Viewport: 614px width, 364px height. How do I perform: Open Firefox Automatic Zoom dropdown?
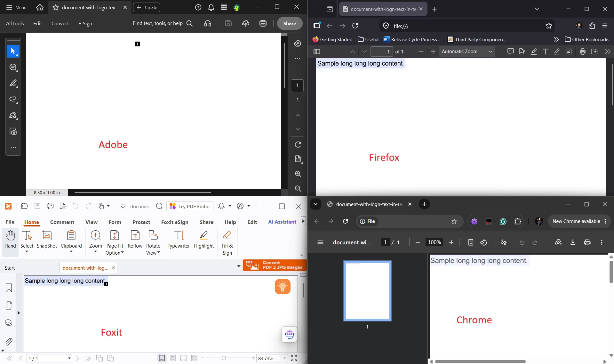[467, 51]
